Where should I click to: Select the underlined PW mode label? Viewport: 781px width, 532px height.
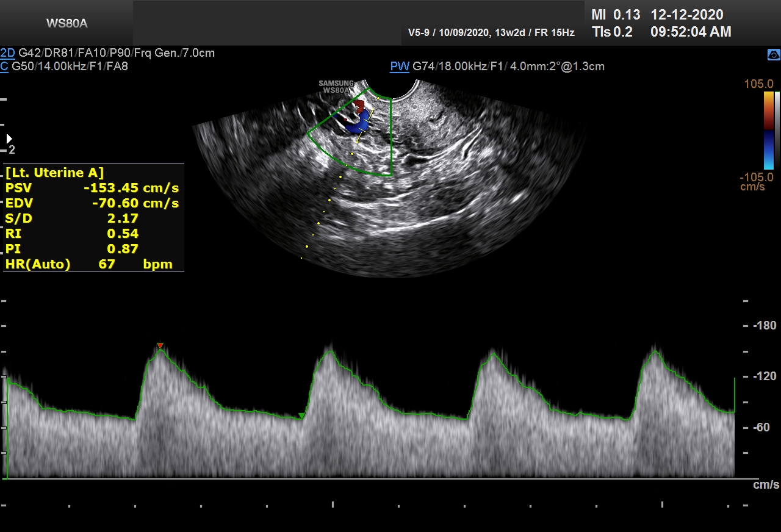(400, 66)
